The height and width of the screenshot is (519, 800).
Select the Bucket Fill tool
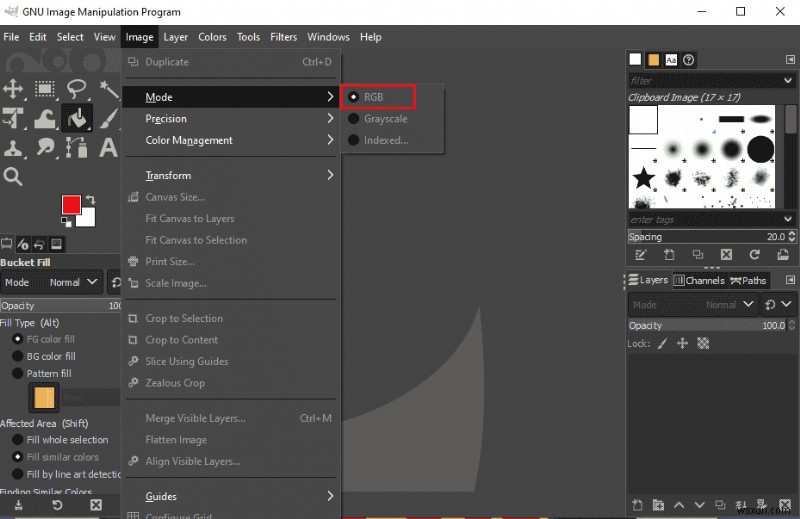[x=76, y=118]
